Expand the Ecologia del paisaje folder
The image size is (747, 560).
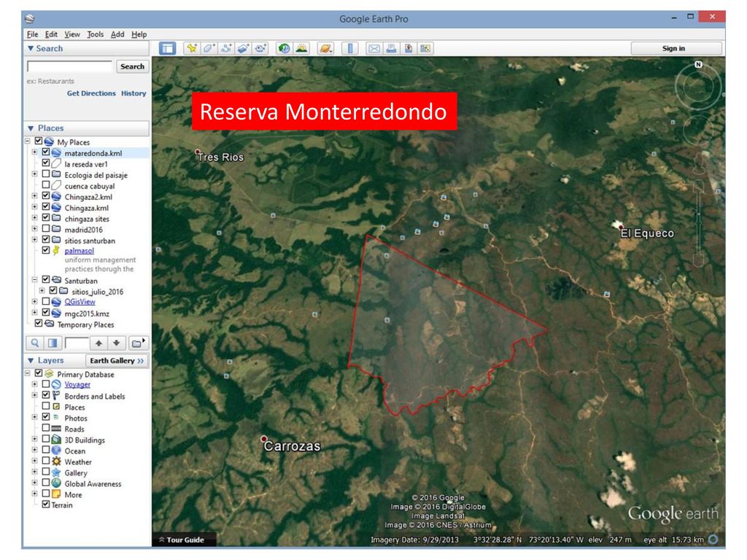[34, 174]
